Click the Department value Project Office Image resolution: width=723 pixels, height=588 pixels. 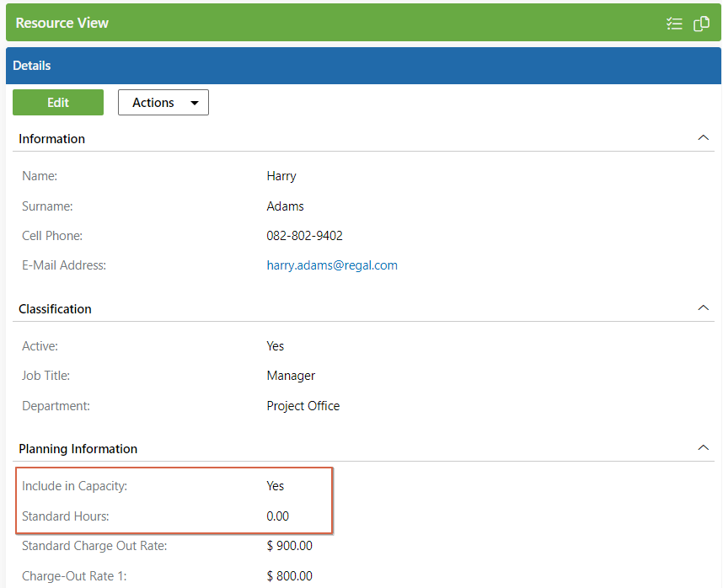point(303,406)
